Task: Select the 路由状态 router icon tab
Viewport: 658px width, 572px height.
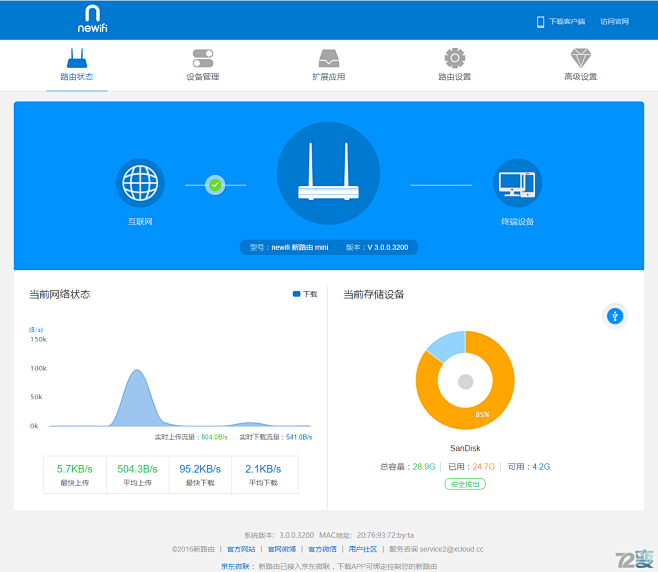Action: pos(77,58)
